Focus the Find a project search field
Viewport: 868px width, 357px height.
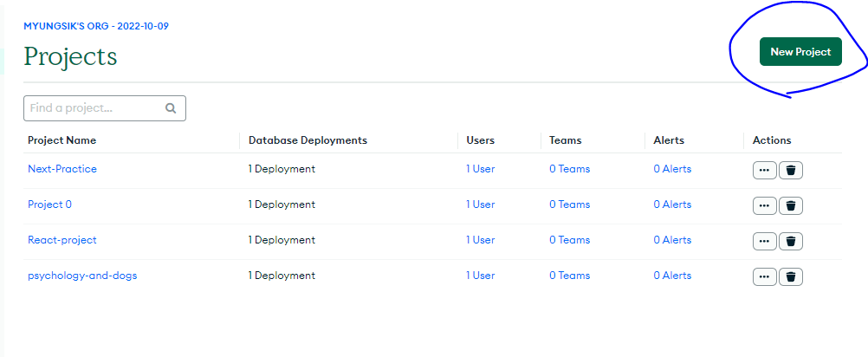[105, 108]
